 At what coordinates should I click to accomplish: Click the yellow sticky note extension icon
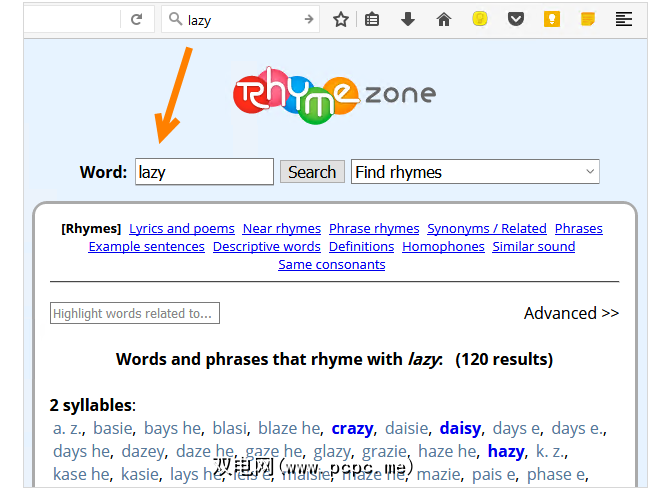pos(588,19)
